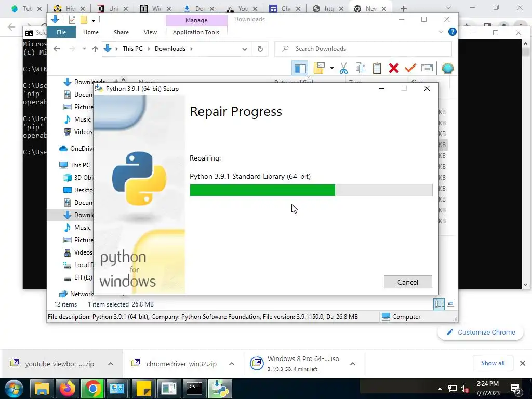Image resolution: width=532 pixels, height=399 pixels.
Task: Expand the address bar history dropdown
Action: (244, 49)
